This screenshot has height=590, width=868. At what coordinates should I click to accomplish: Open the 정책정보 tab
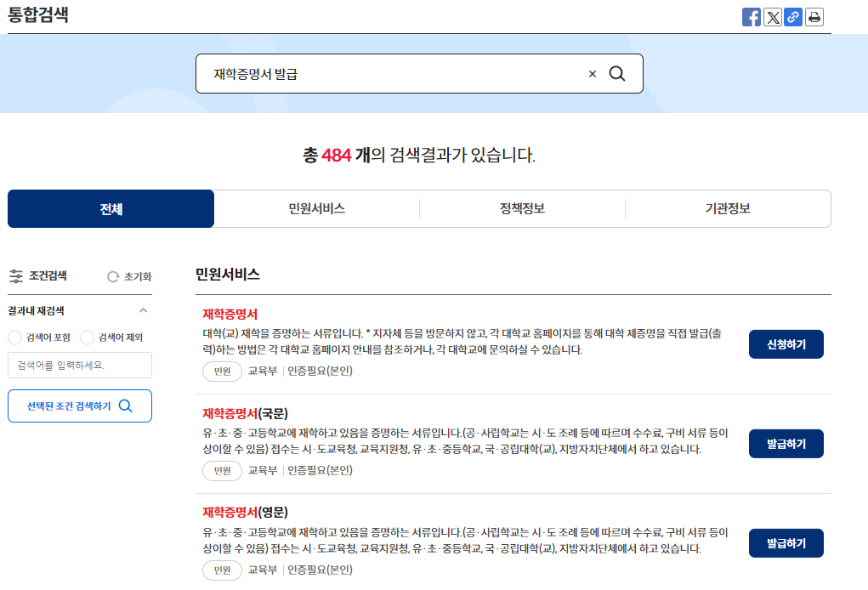tap(522, 208)
